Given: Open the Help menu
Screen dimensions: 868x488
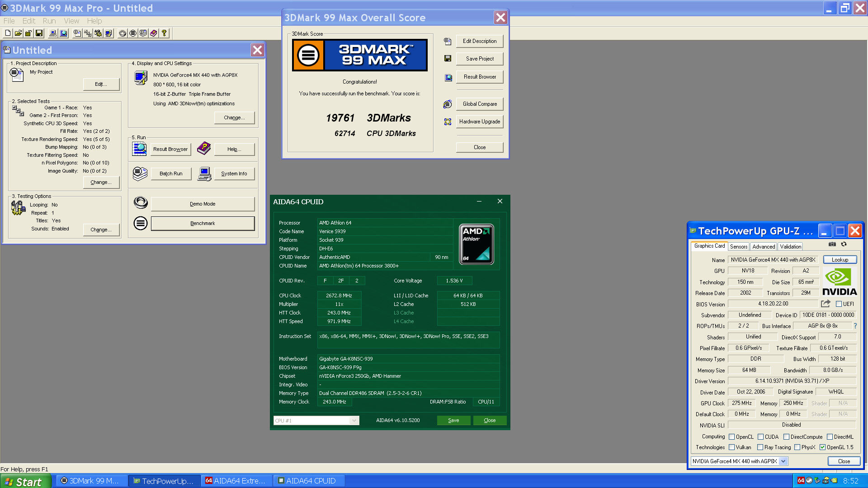Looking at the screenshot, I should 94,21.
